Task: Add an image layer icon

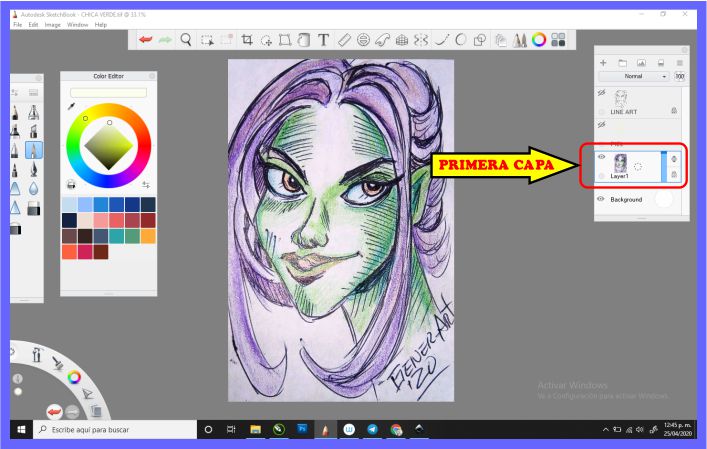Action: pyautogui.click(x=641, y=63)
